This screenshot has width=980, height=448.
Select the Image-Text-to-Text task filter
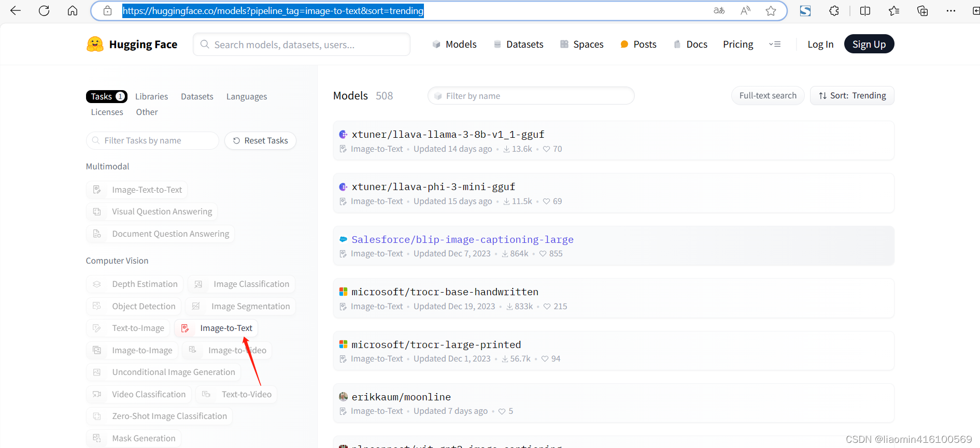137,190
